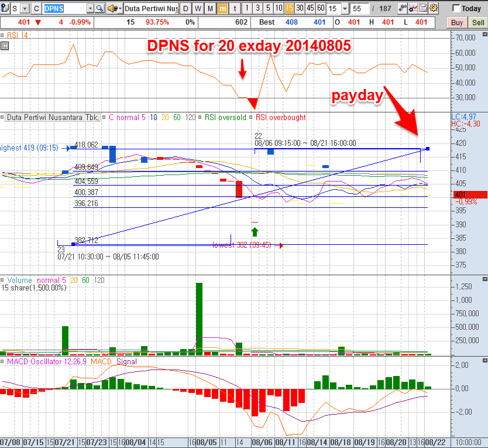
Task: Select the 45 minute interval button
Action: [310, 8]
